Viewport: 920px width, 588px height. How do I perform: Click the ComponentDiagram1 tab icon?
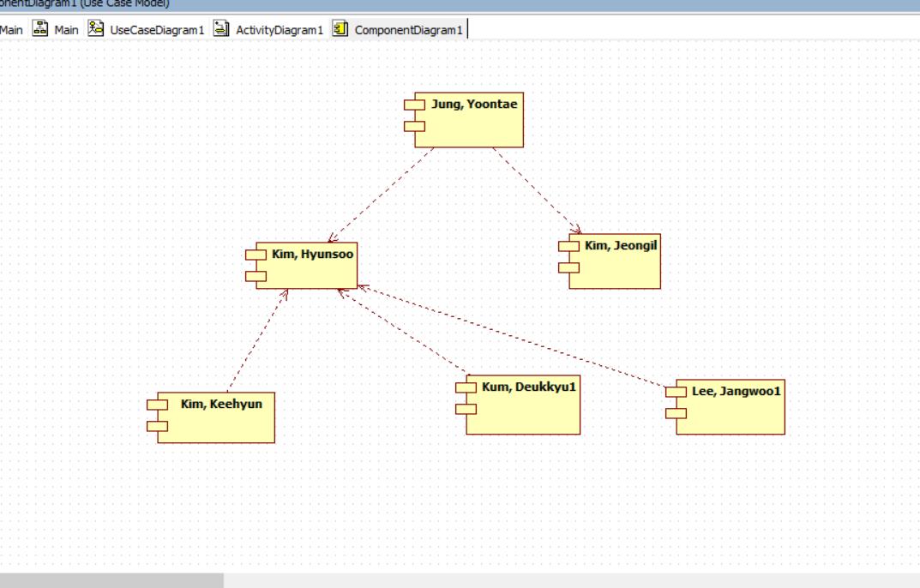pos(340,28)
